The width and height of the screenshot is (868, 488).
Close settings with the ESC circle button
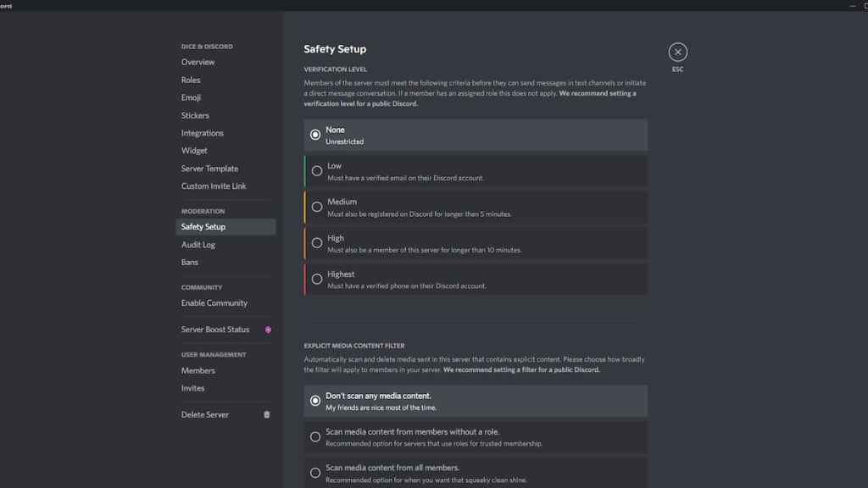click(x=677, y=52)
